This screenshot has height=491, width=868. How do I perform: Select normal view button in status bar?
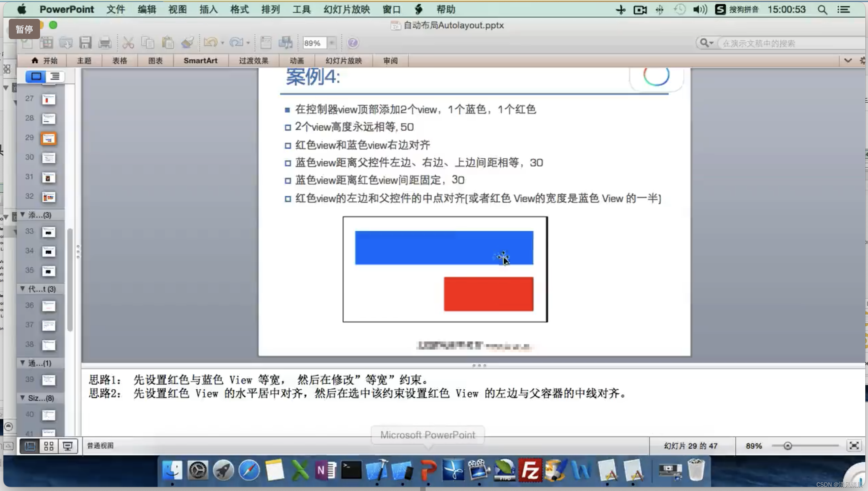coord(30,446)
